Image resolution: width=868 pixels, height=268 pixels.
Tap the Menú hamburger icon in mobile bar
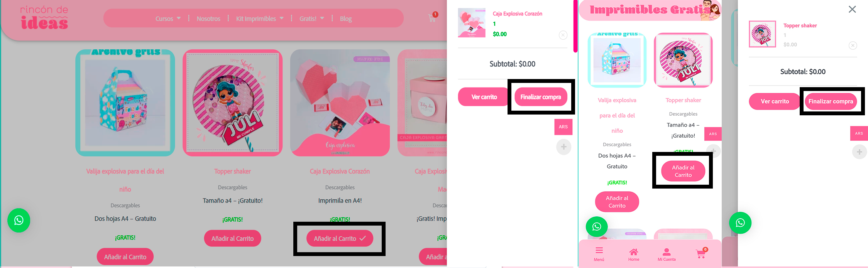pos(599,254)
